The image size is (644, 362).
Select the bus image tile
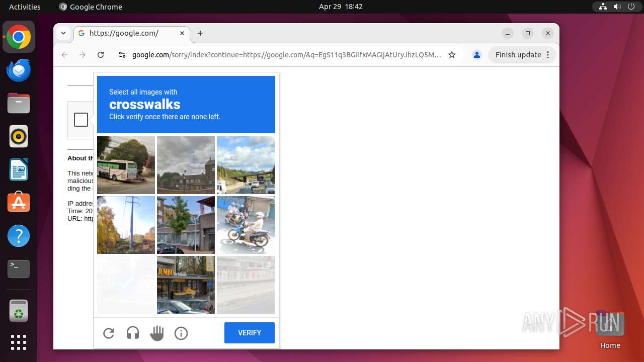coord(126,165)
